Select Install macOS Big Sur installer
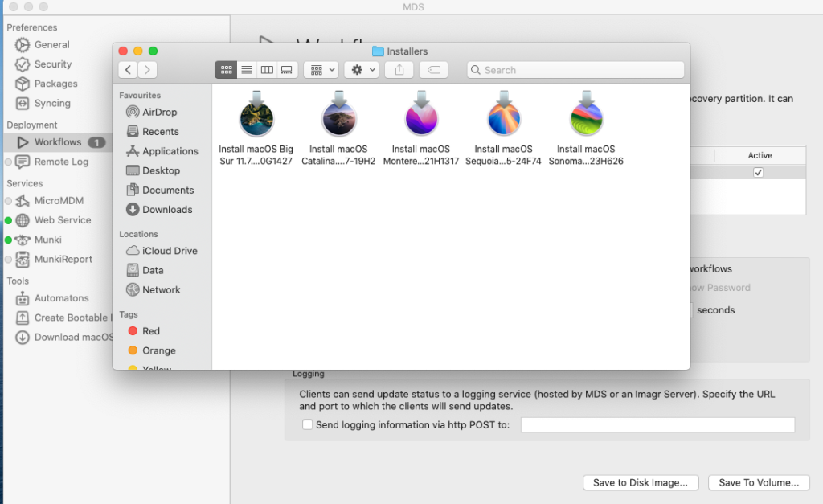Image resolution: width=823 pixels, height=504 pixels. tap(256, 129)
